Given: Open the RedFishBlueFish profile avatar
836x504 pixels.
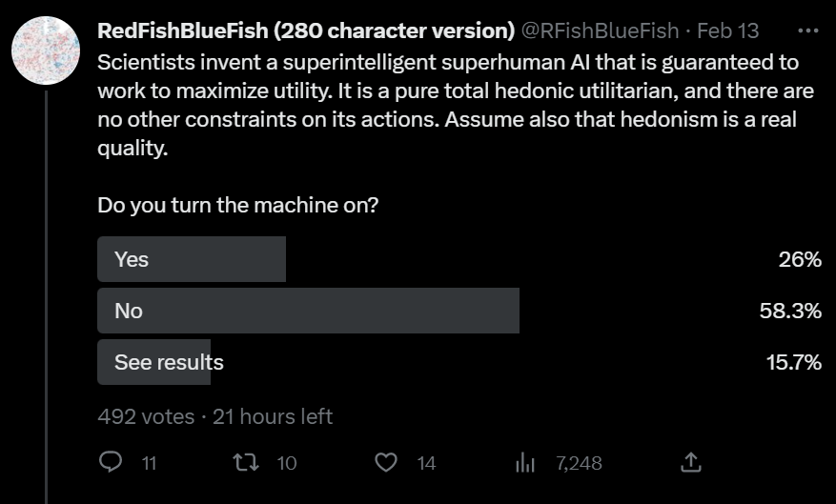Looking at the screenshot, I should (45, 50).
